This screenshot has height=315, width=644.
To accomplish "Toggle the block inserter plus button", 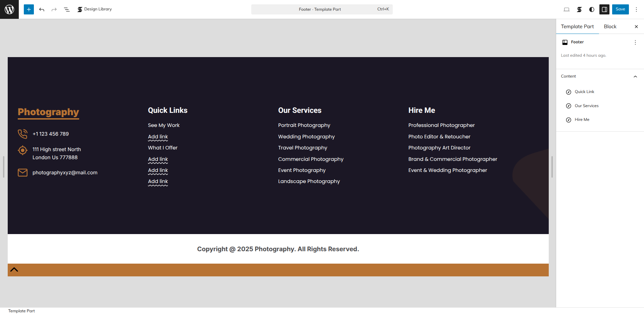I will point(29,9).
